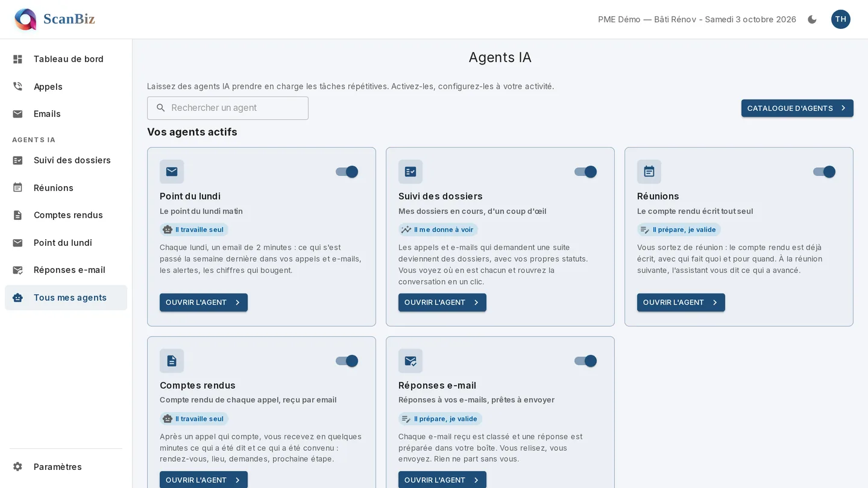Click the Réunions card calendar icon
Image resolution: width=868 pixels, height=488 pixels.
click(649, 172)
